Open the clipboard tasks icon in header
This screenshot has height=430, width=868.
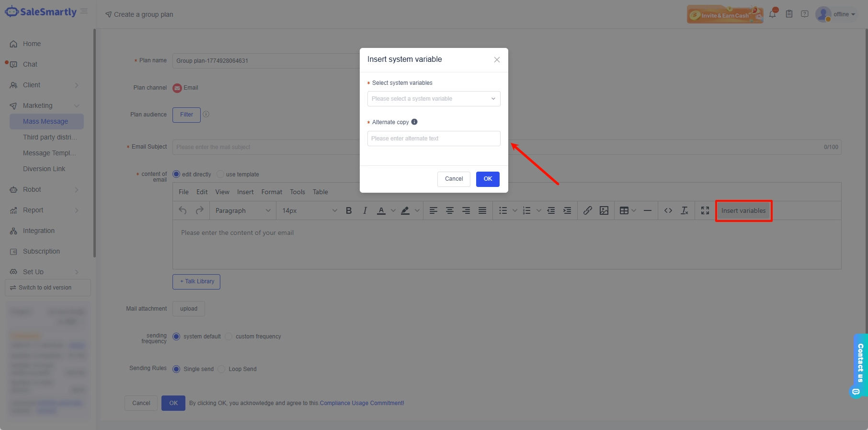click(x=789, y=14)
